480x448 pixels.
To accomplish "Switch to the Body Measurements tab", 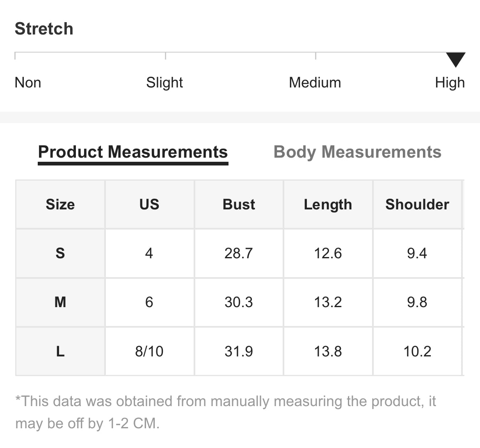I will [357, 152].
